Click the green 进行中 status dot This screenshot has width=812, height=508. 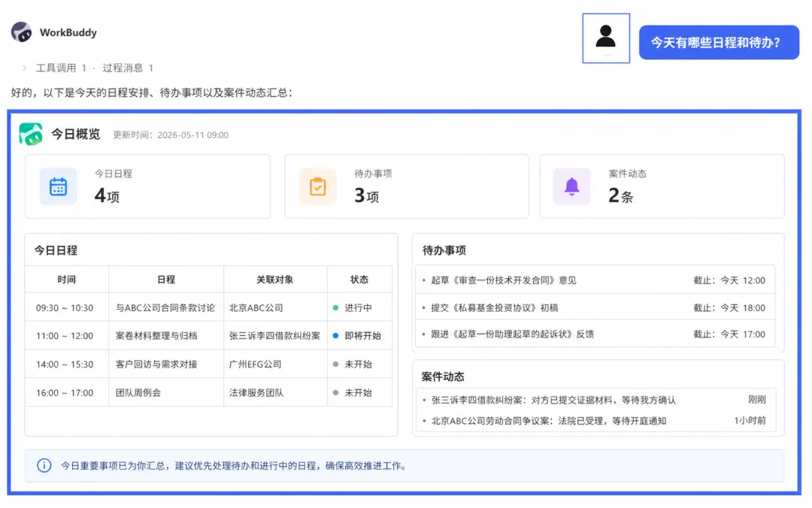[335, 307]
